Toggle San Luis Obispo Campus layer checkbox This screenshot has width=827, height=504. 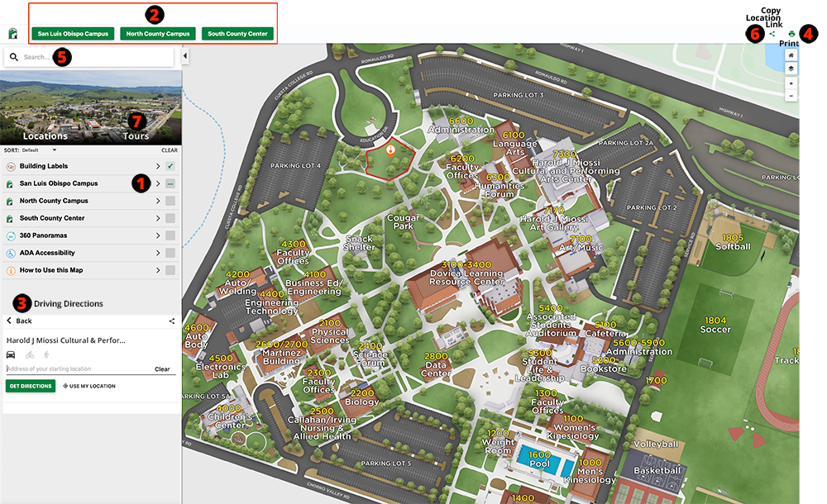pos(172,183)
